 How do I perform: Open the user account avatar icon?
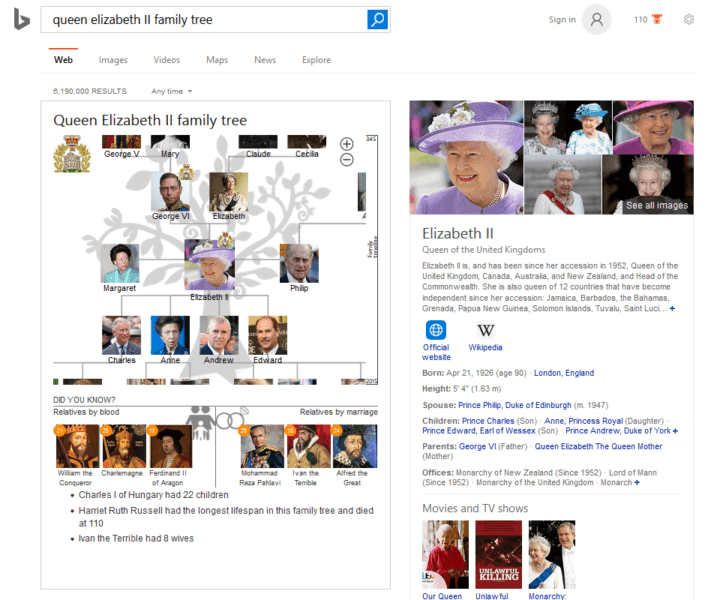(x=596, y=19)
